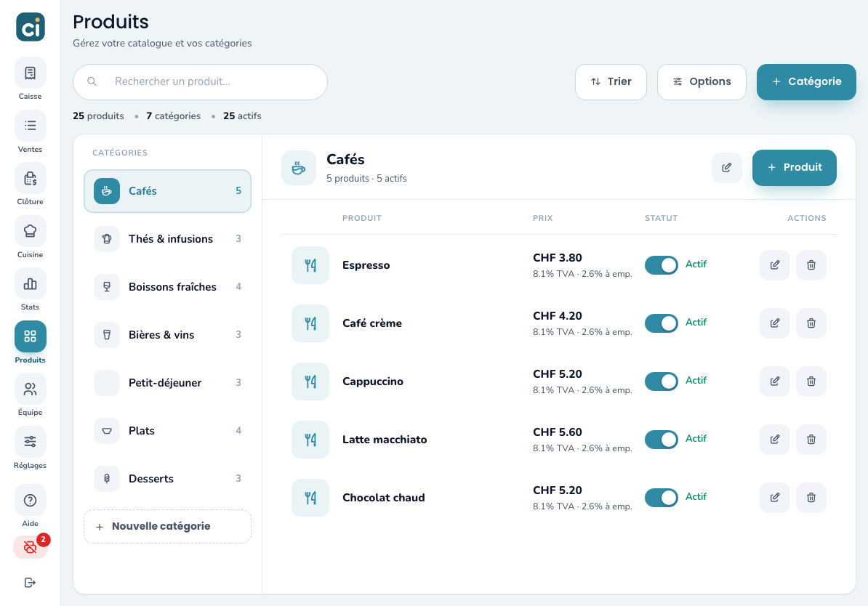Select the Desserts category

tap(168, 479)
